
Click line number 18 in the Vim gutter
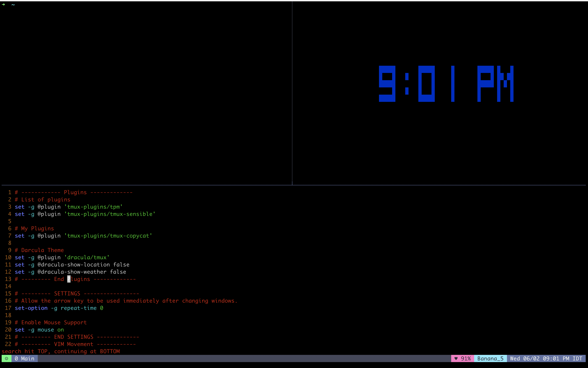[8, 315]
